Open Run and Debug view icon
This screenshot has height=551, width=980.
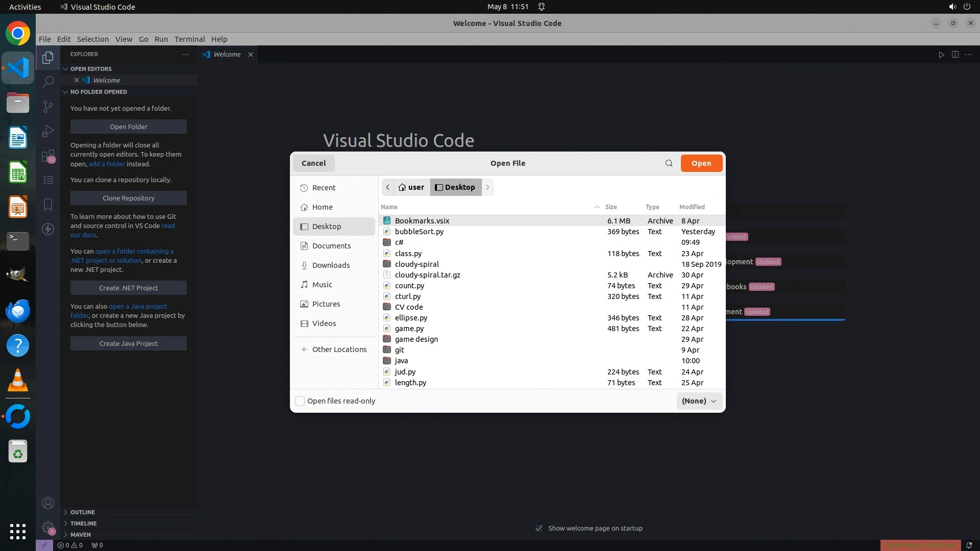[x=48, y=131]
